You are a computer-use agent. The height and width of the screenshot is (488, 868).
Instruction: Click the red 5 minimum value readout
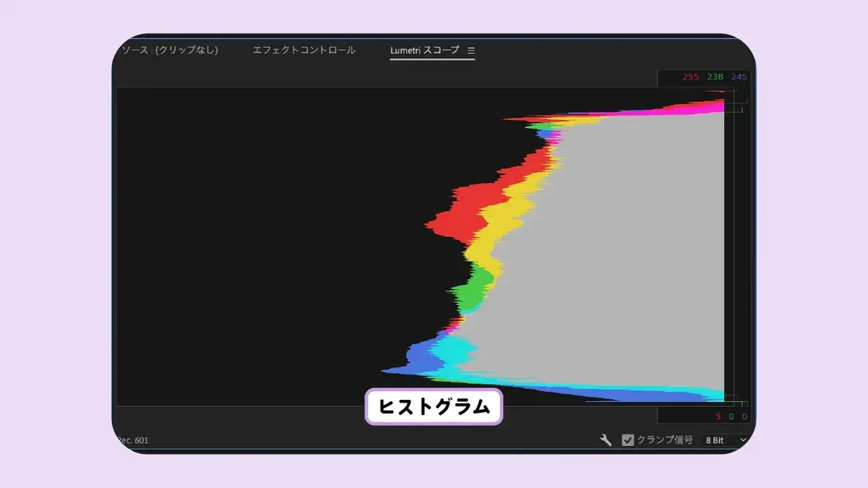click(x=718, y=416)
